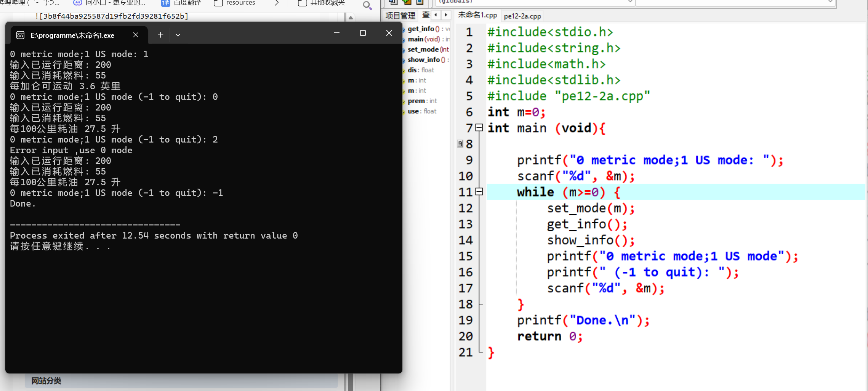The height and width of the screenshot is (391, 868).
Task: Open the 问小白 bookmark in browser
Action: coord(109,3)
